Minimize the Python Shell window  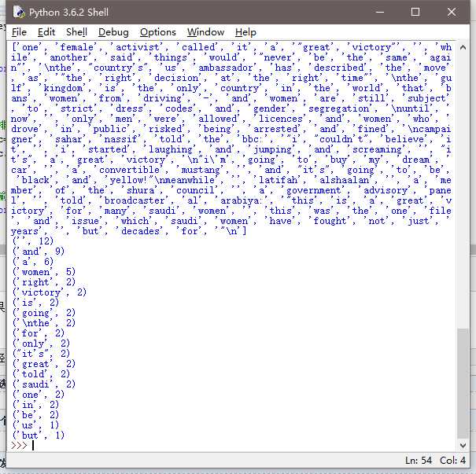[x=380, y=12]
